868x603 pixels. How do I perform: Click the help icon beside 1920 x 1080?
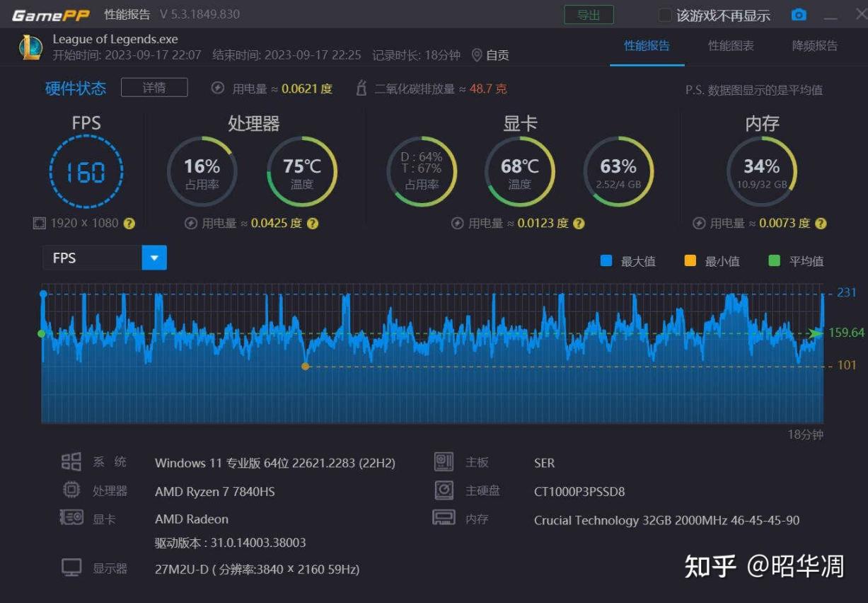[129, 224]
